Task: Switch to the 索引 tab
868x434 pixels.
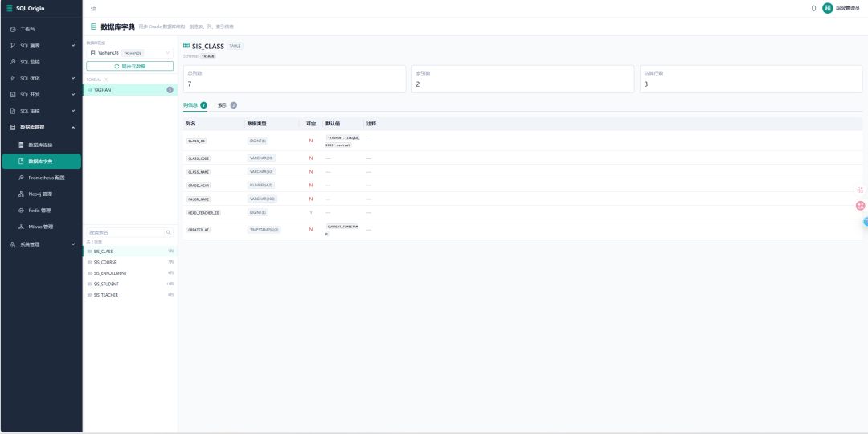Action: pyautogui.click(x=227, y=105)
